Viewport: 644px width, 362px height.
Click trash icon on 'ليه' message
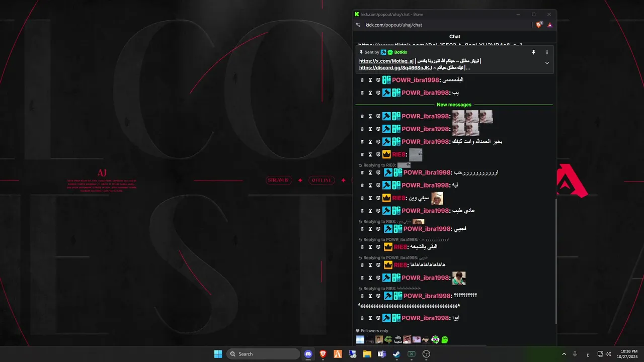[362, 186]
